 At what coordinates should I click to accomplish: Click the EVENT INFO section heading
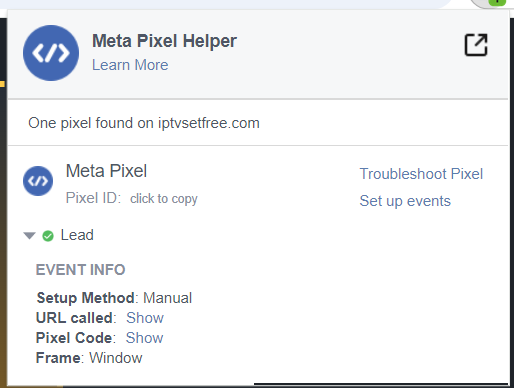80,270
